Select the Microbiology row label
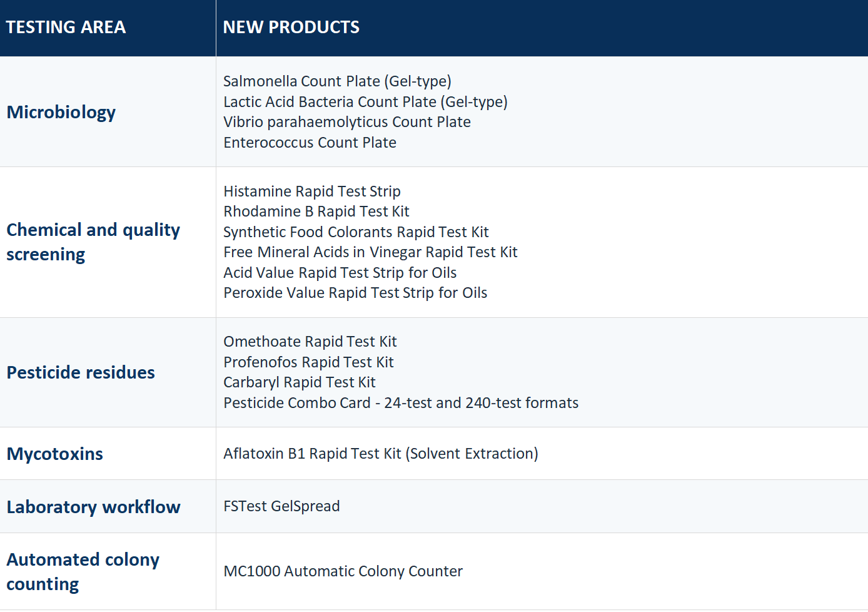Image resolution: width=868 pixels, height=612 pixels. [61, 112]
